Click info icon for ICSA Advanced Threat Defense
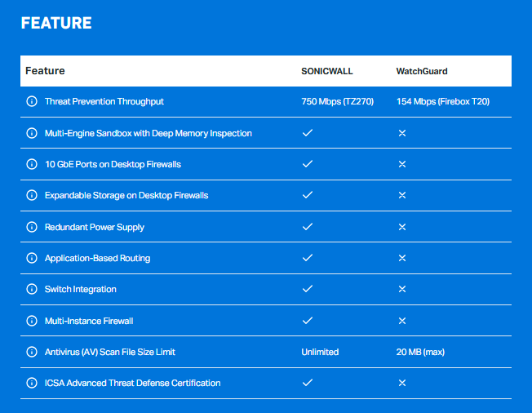This screenshot has height=413, width=532. (32, 383)
